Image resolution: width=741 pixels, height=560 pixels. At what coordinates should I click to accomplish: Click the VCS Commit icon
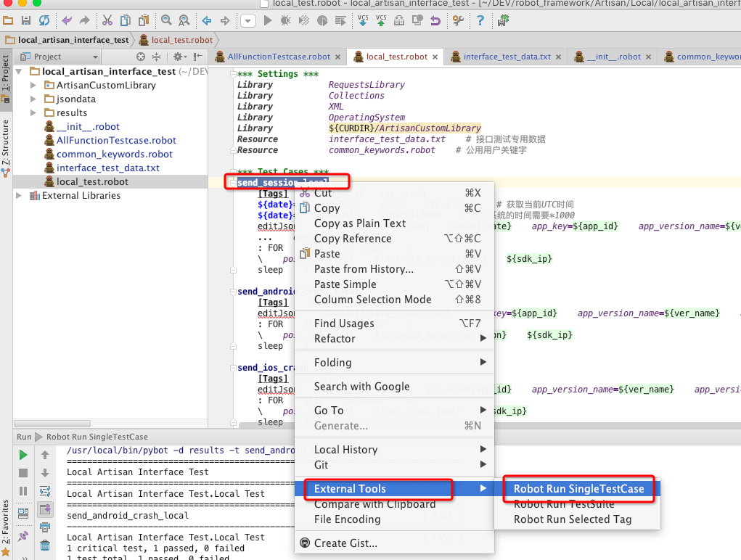[x=381, y=21]
